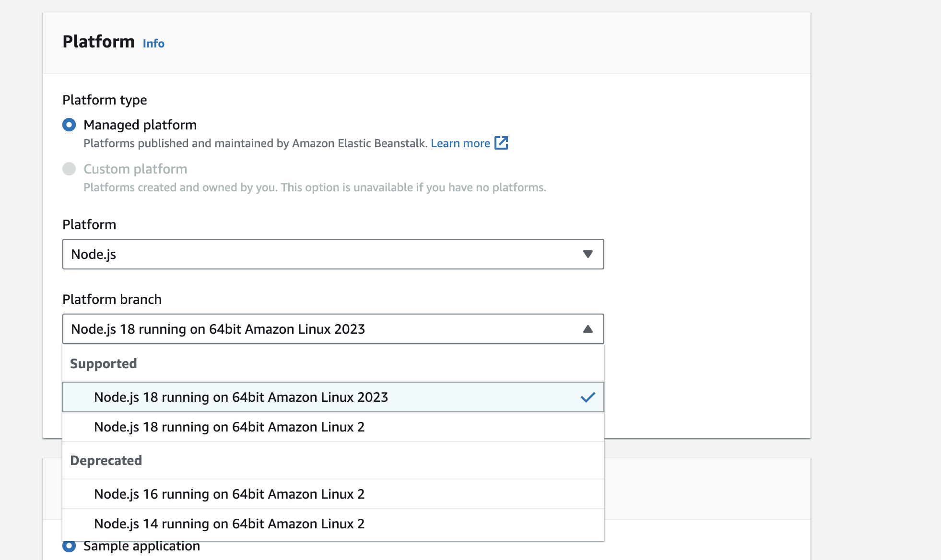Collapse the Platform branch dropdown via up-arrow

coord(588,329)
